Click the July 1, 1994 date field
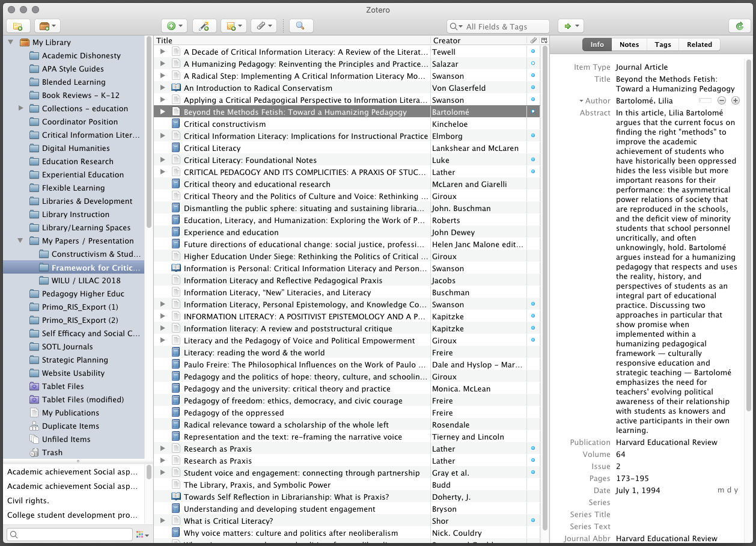Viewport: 756px width, 546px height. point(638,490)
